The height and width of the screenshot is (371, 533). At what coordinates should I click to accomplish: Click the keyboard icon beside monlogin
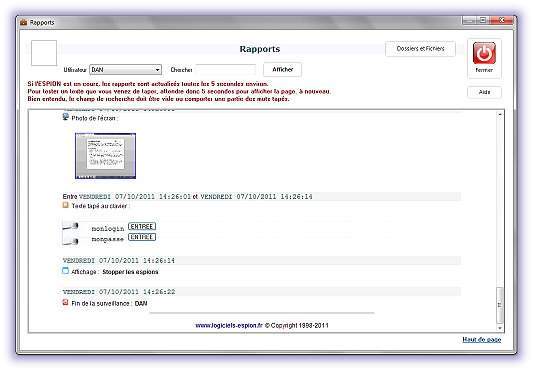[71, 226]
